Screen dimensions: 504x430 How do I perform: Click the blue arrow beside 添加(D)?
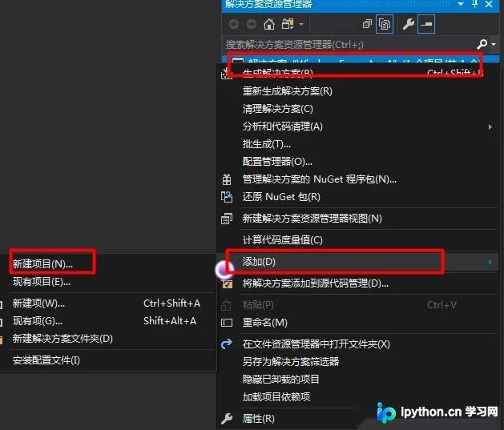490,263
